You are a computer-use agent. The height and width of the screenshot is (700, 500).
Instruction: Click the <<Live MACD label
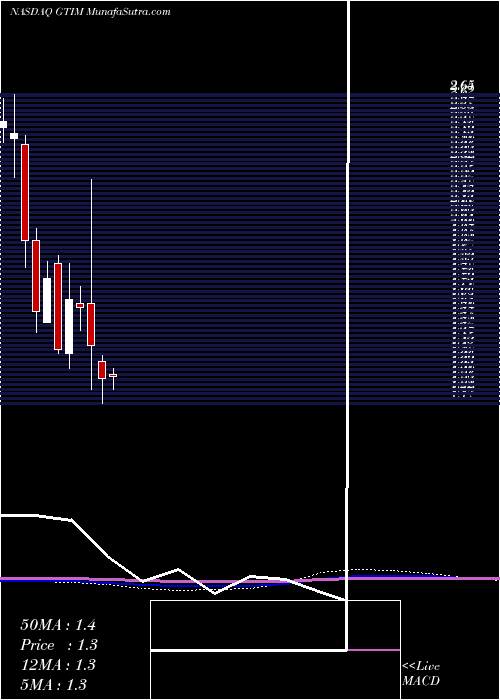point(421,674)
